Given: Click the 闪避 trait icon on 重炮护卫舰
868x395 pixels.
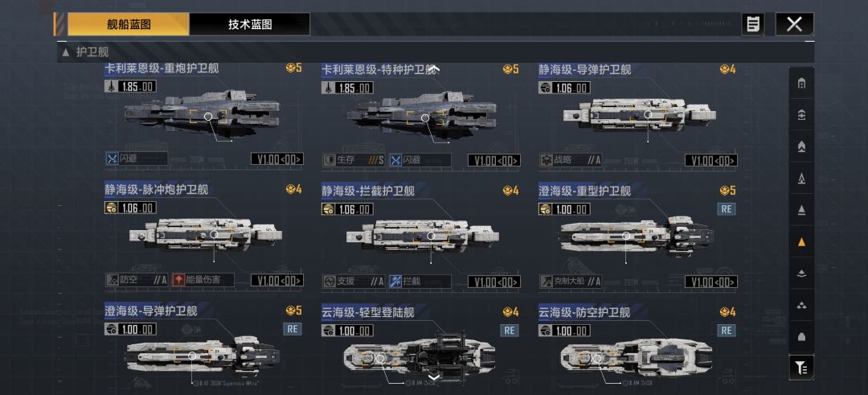Looking at the screenshot, I should [113, 159].
